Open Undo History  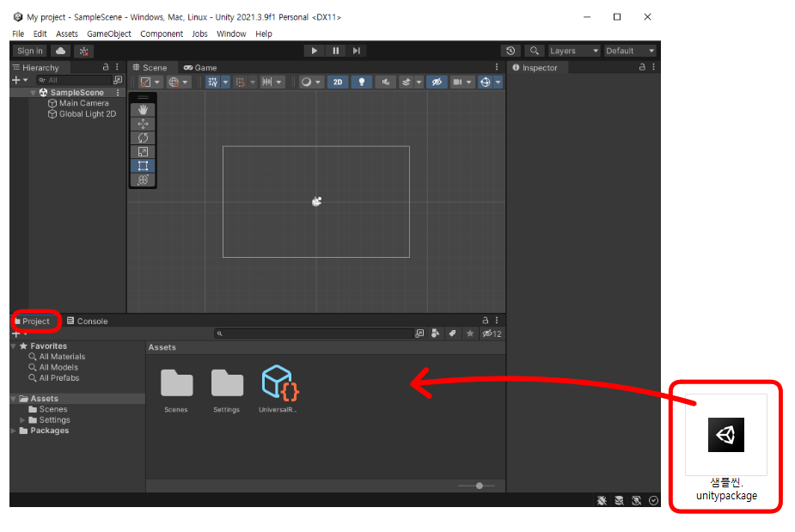point(511,51)
